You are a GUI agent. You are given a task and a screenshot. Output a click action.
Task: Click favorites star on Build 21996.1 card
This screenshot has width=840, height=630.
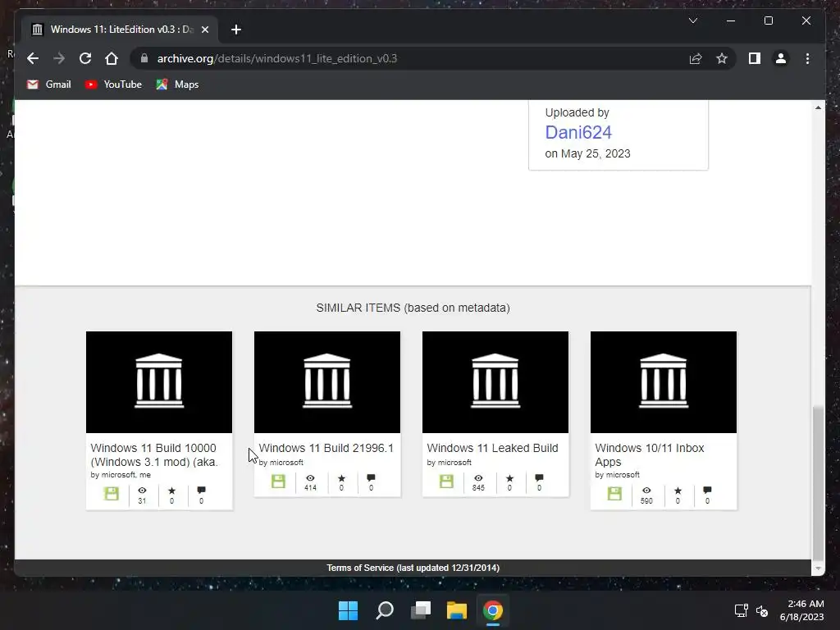pyautogui.click(x=341, y=478)
